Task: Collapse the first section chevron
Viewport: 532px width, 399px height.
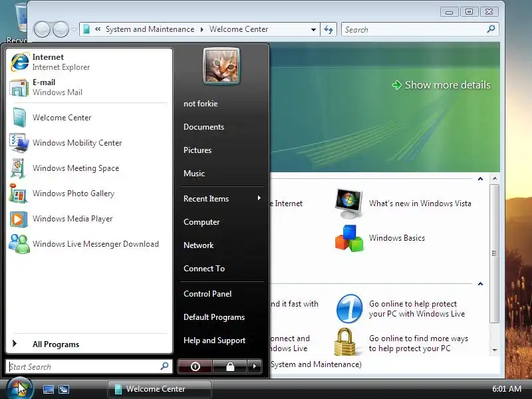Action: tap(480, 179)
